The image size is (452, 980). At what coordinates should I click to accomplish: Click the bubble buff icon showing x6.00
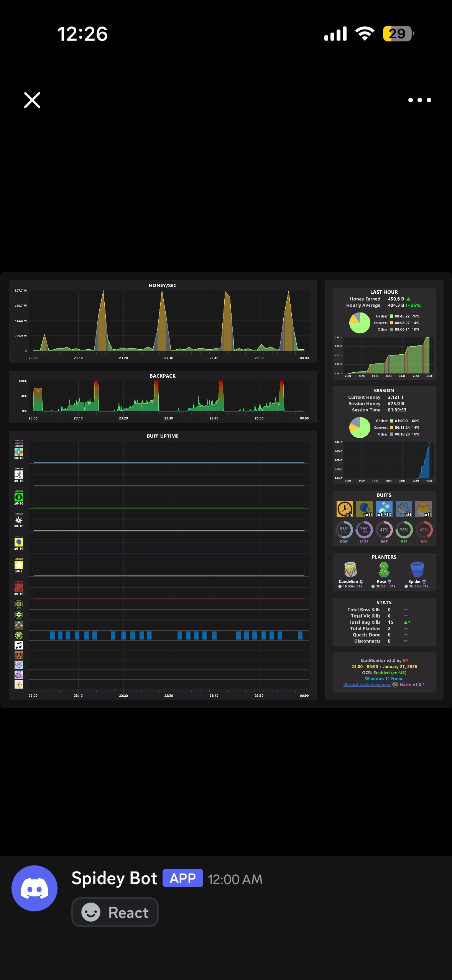point(384,509)
